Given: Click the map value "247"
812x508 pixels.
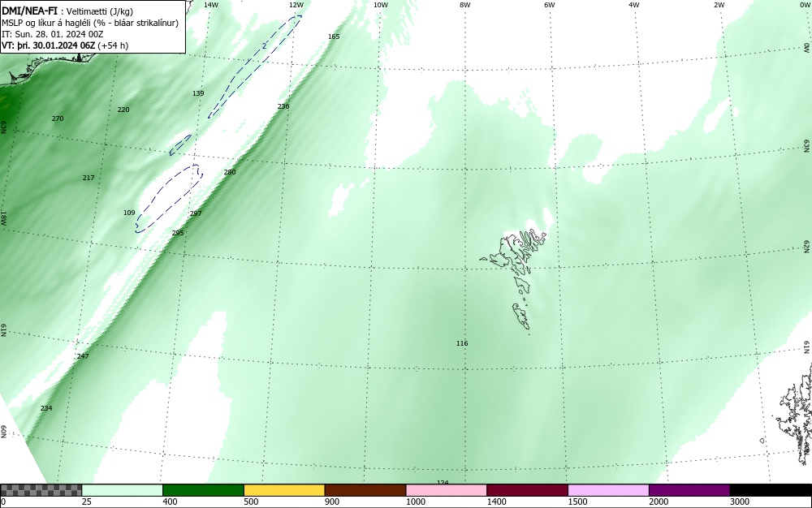Looking at the screenshot, I should click(x=83, y=356).
